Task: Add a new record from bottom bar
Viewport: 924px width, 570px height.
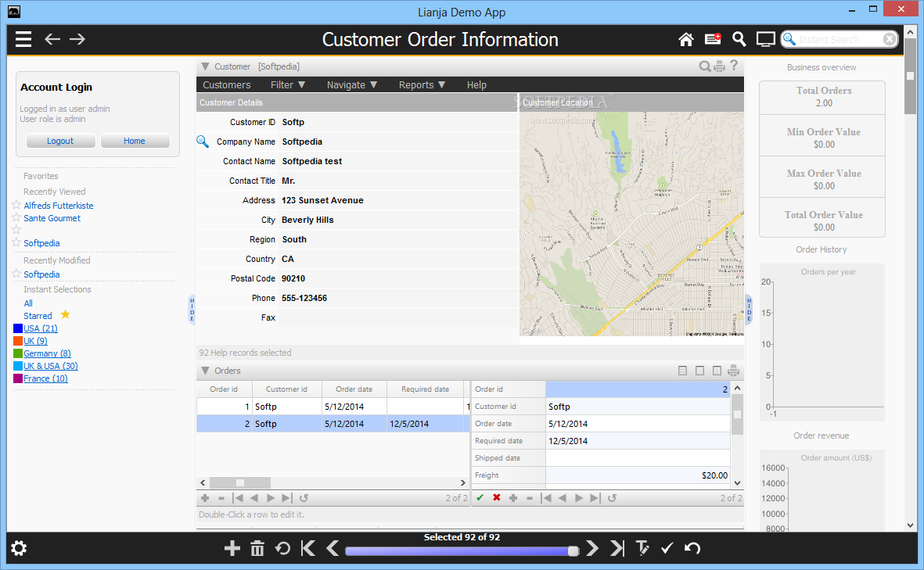Action: click(232, 548)
